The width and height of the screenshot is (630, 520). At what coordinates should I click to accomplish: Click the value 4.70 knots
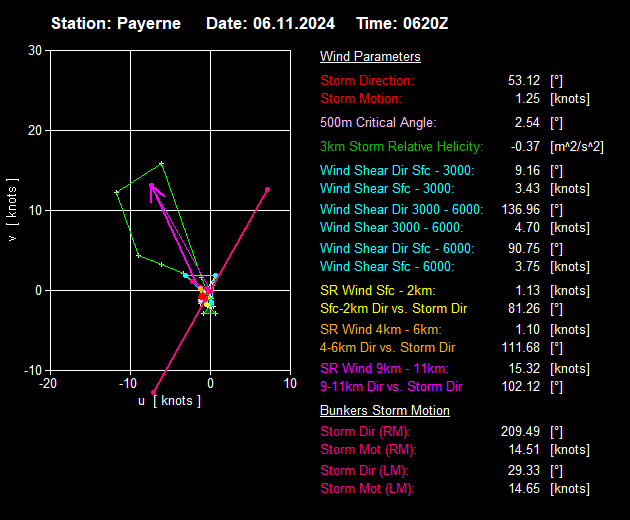pos(528,227)
